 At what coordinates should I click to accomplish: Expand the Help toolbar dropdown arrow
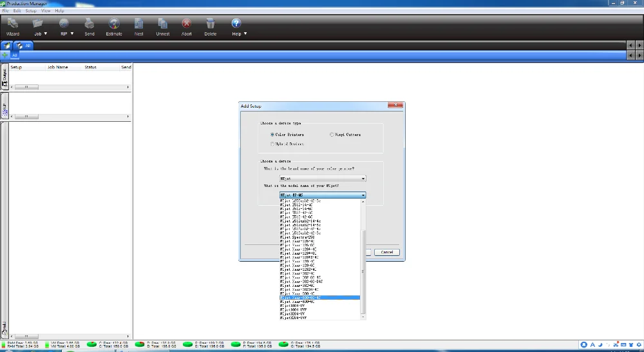(x=245, y=34)
